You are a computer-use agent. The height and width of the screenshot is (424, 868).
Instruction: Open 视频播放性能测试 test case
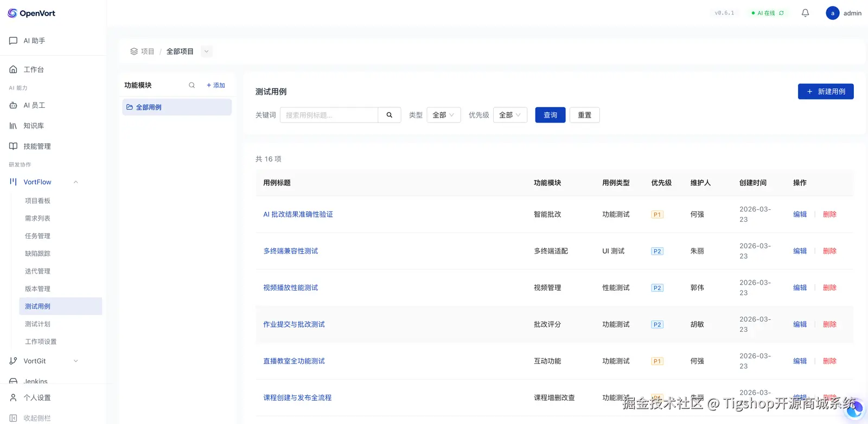point(291,288)
